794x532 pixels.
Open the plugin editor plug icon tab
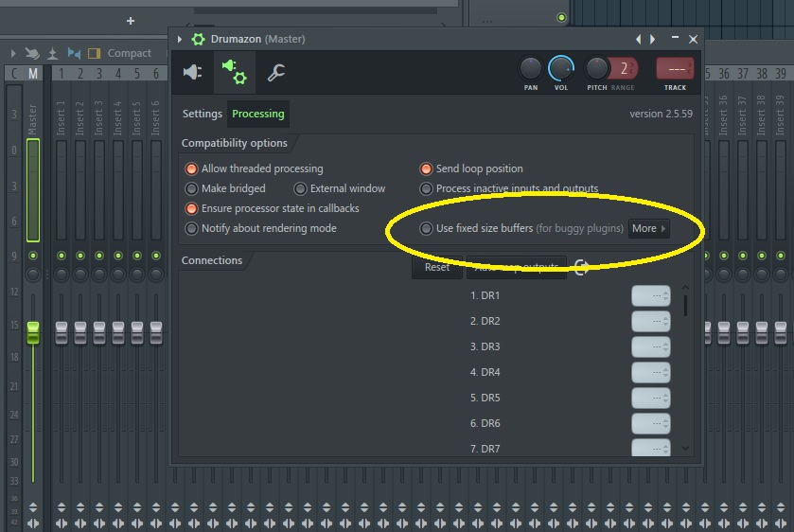192,73
